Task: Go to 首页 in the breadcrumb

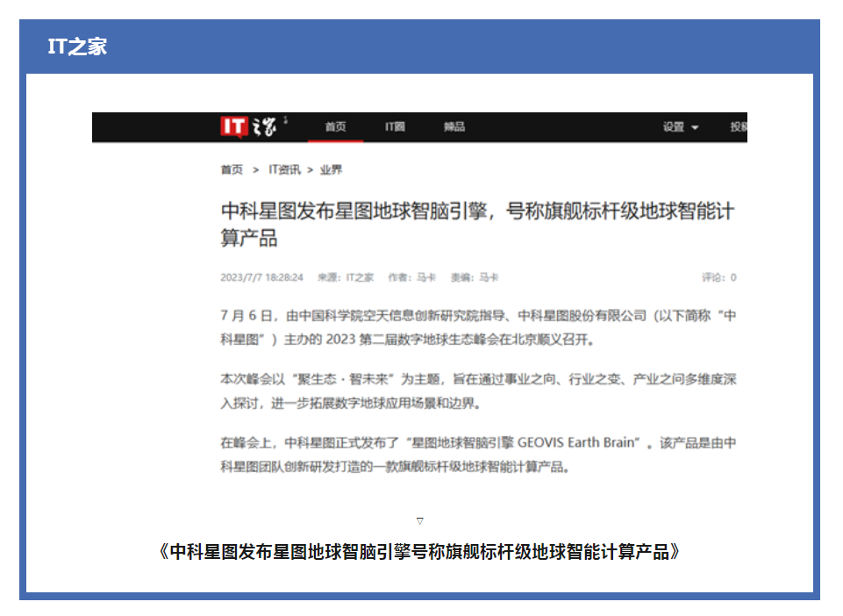Action: 232,170
